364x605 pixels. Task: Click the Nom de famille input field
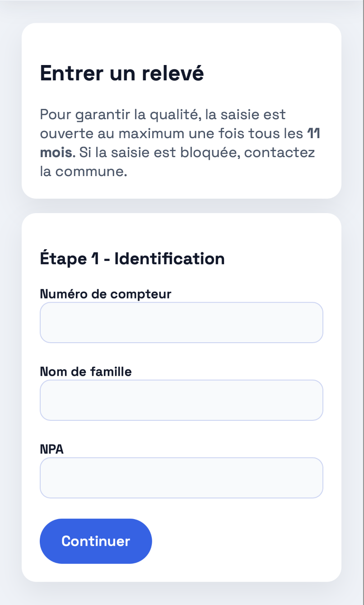pyautogui.click(x=182, y=400)
